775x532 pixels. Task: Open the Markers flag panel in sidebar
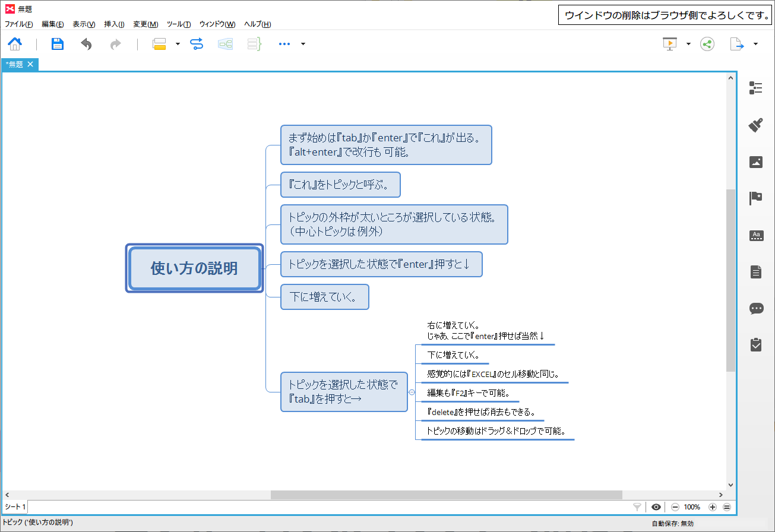click(x=756, y=198)
